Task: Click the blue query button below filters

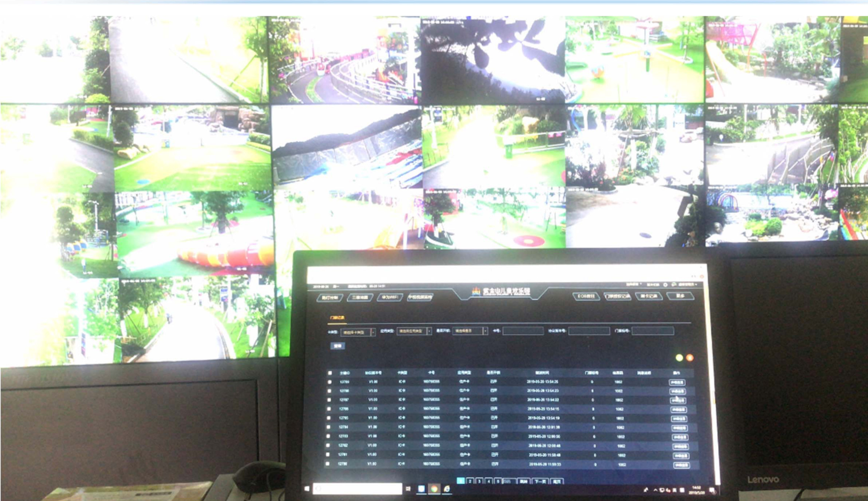Action: [337, 346]
